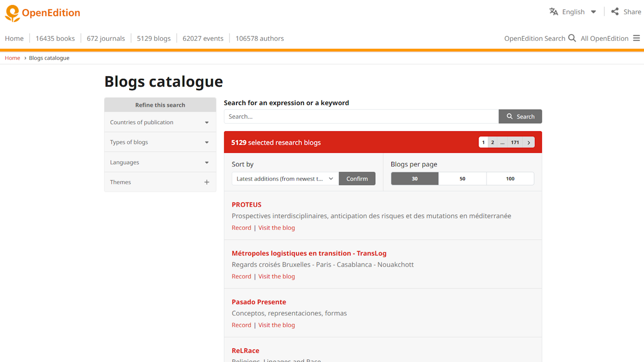Show 100 blogs per page
The width and height of the screenshot is (644, 362).
tap(510, 178)
